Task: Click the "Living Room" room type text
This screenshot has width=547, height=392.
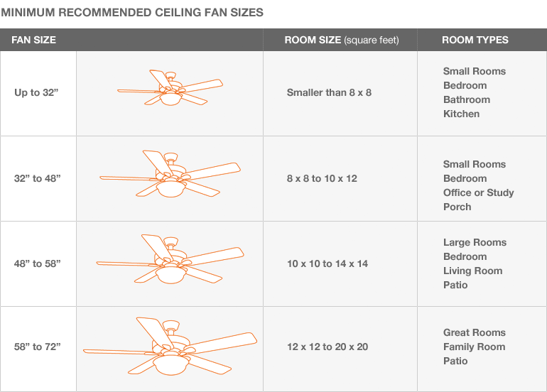Action: [472, 271]
